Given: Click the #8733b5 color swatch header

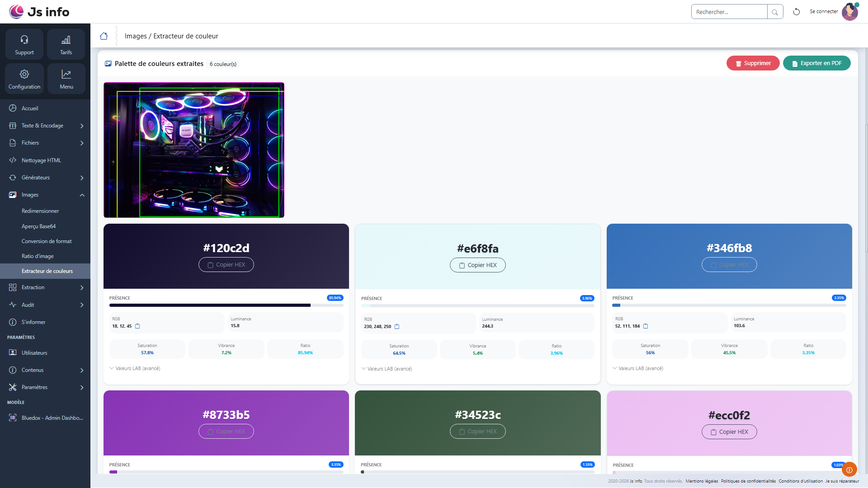Looking at the screenshot, I should tap(226, 423).
